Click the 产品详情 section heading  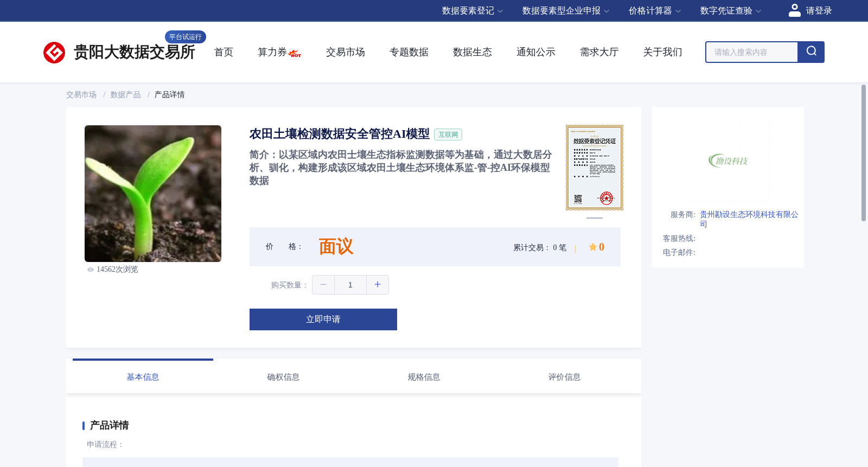coord(110,425)
